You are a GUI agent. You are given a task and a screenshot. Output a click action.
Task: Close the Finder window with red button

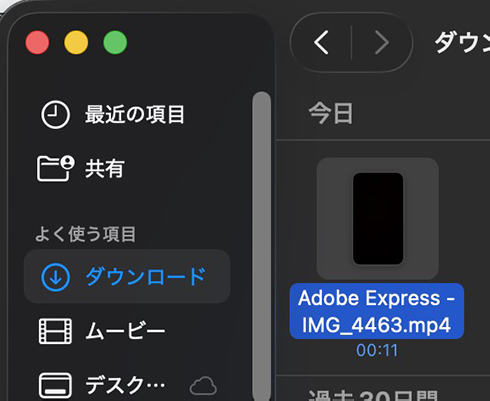pyautogui.click(x=37, y=42)
